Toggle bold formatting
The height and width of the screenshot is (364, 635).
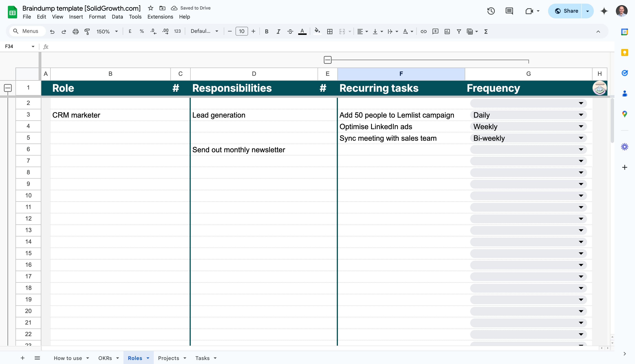point(267,32)
